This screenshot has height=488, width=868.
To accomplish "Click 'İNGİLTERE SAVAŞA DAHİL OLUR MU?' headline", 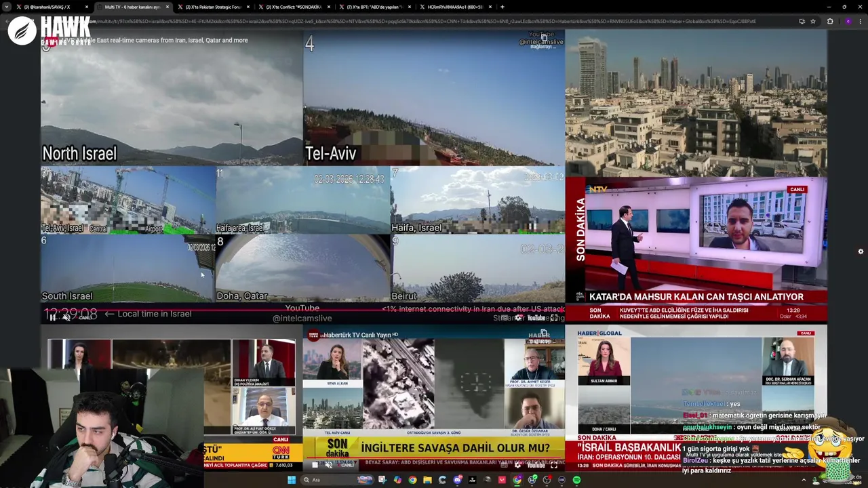I will tap(455, 448).
